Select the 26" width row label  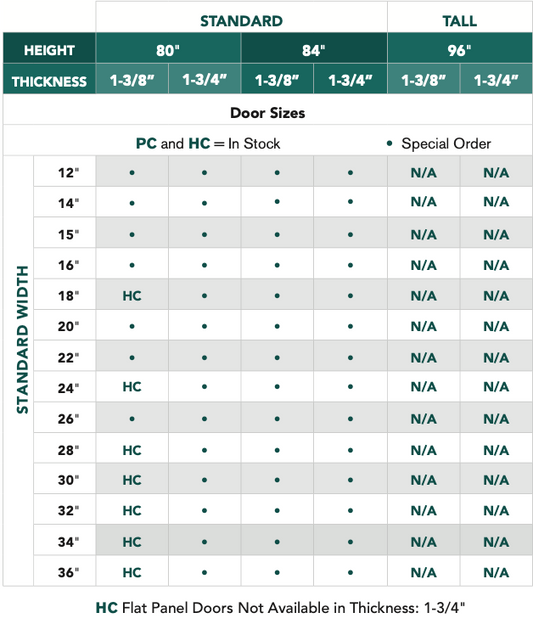click(68, 419)
